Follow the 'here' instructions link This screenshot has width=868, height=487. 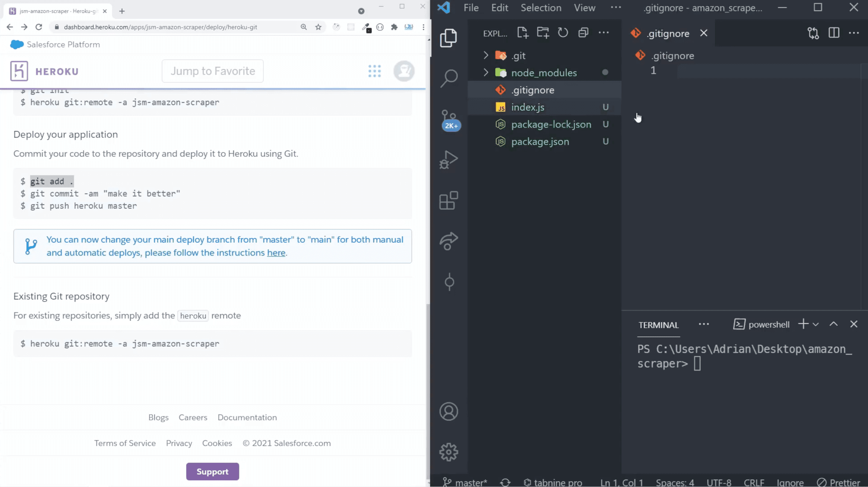point(276,253)
